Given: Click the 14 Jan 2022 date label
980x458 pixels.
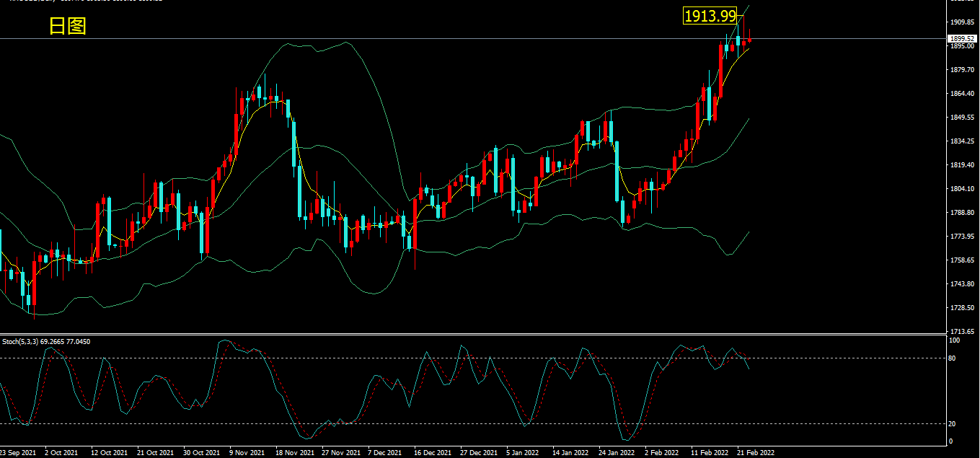Looking at the screenshot, I should (x=570, y=453).
